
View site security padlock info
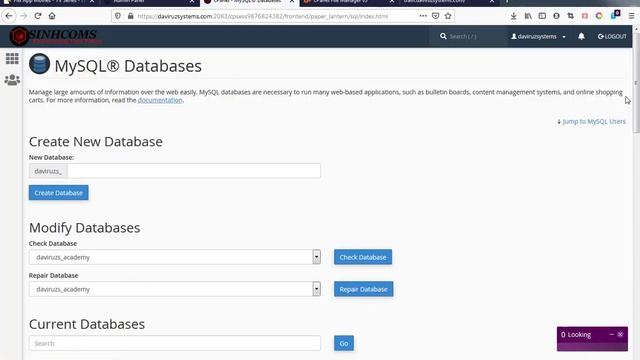pos(130,16)
